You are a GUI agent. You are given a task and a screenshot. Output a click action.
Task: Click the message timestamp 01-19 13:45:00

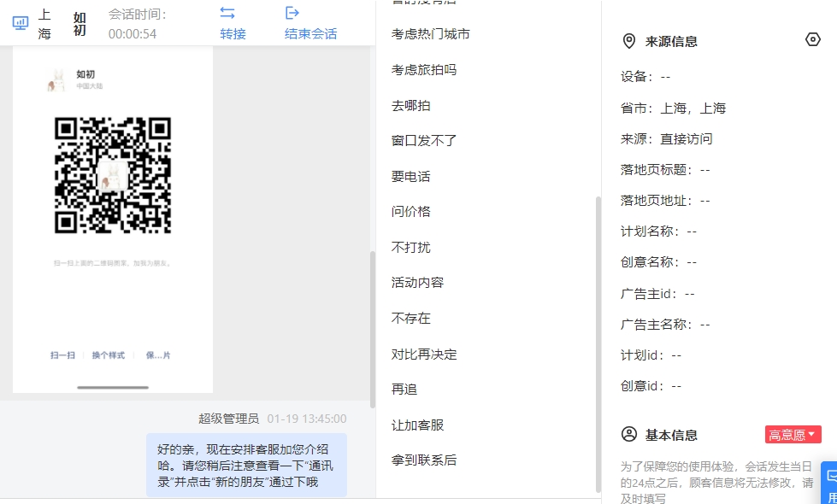click(307, 419)
